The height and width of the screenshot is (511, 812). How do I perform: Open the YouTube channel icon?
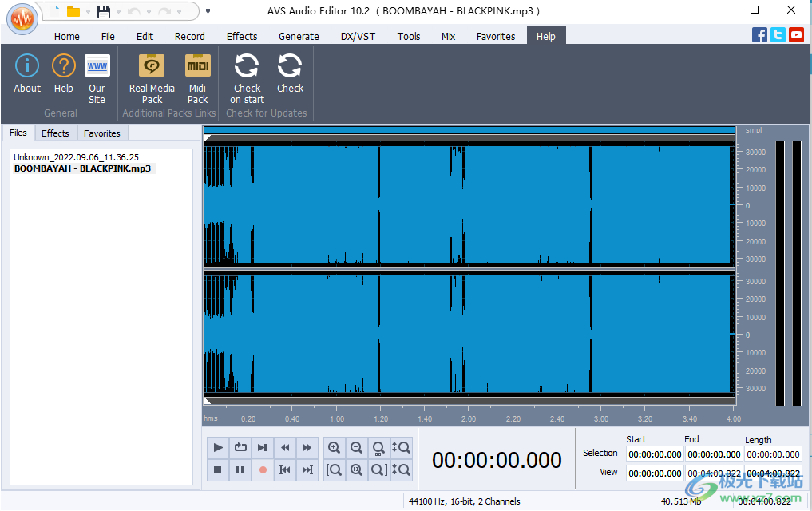point(796,34)
